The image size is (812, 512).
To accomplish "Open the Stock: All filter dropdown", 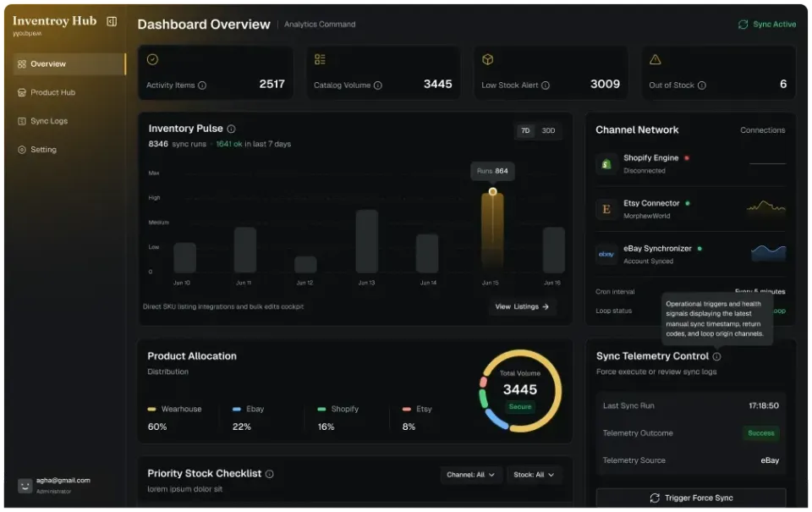I will (534, 476).
